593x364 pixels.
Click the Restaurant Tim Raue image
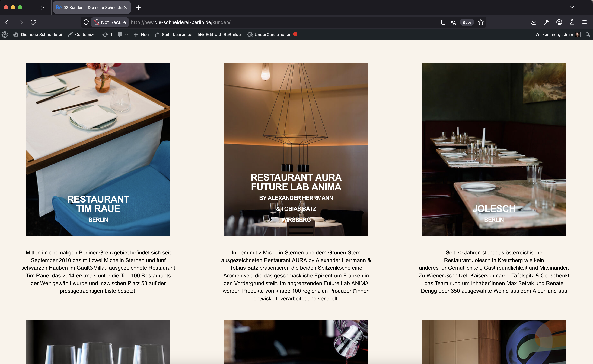point(98,149)
